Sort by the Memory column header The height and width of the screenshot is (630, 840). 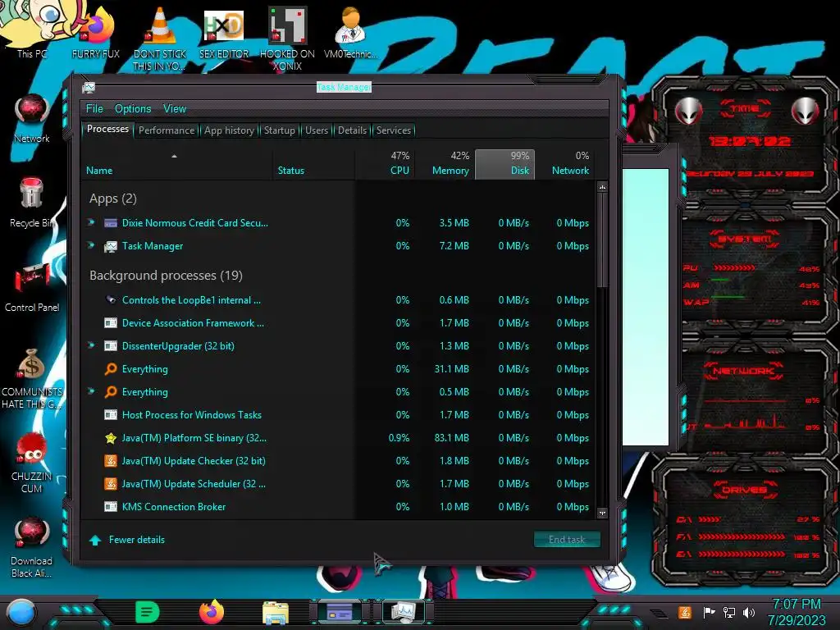[445, 164]
